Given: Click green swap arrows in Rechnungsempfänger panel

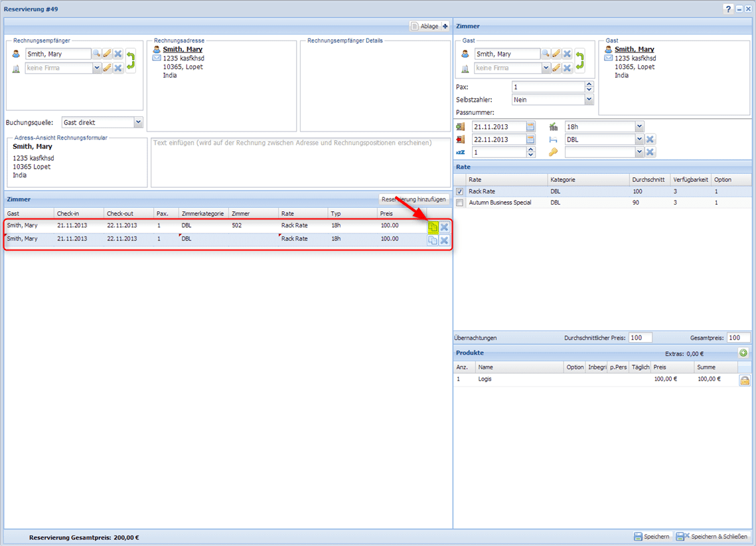Looking at the screenshot, I should point(131,60).
